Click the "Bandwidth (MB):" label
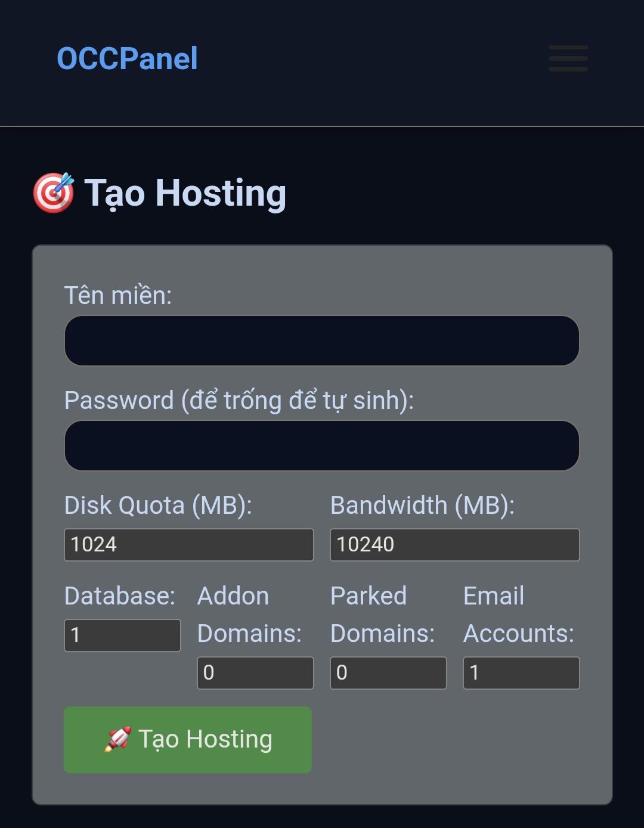 pyautogui.click(x=422, y=505)
